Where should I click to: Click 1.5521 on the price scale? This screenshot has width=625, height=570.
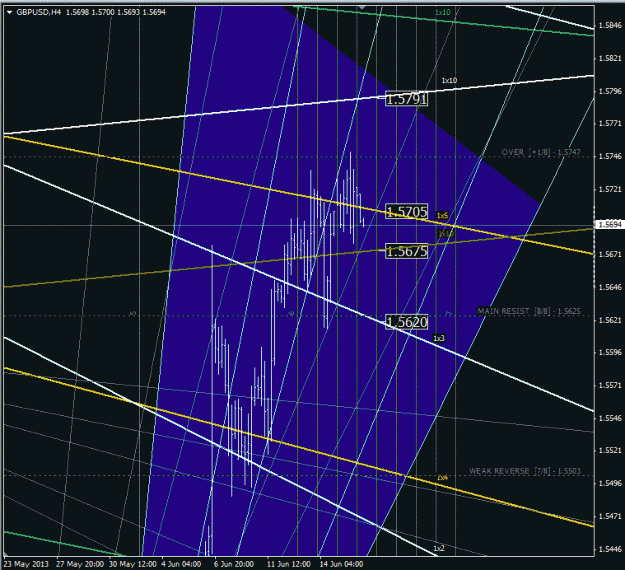coord(610,450)
